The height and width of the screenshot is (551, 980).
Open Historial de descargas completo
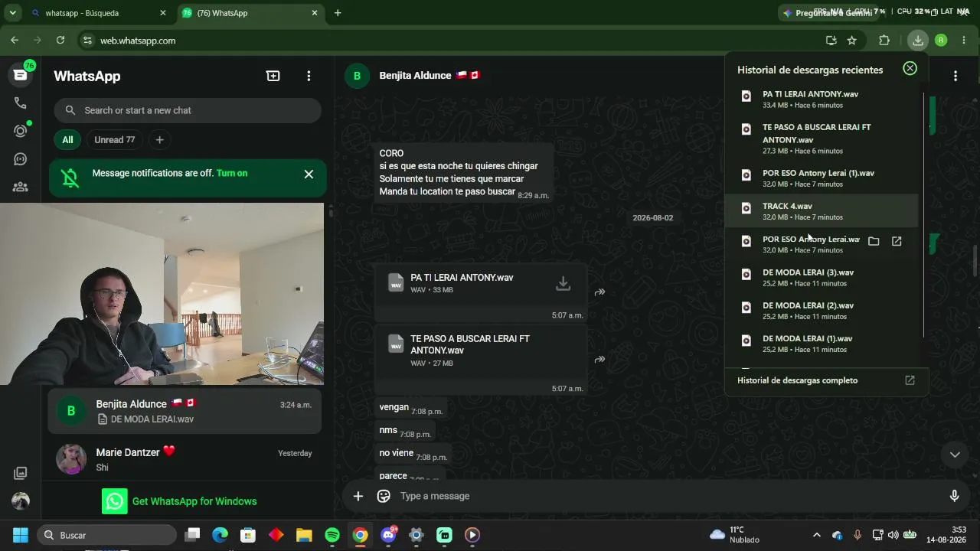(x=826, y=380)
